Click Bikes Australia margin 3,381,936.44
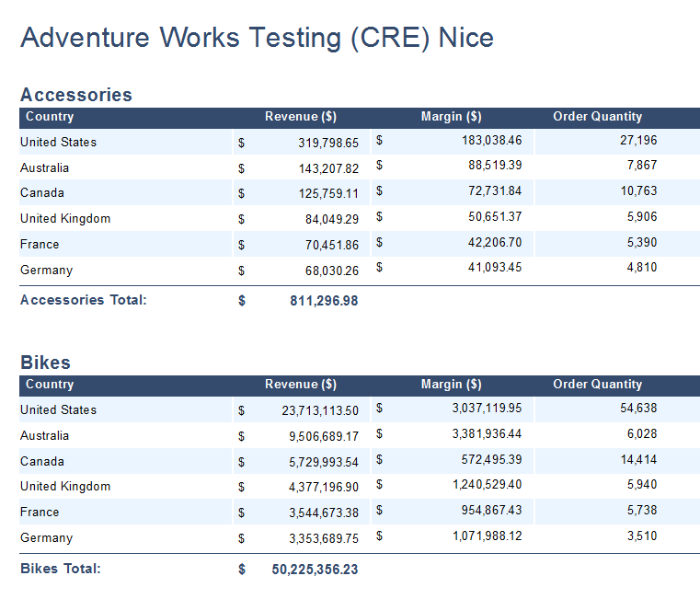This screenshot has height=599, width=700. coord(487,433)
